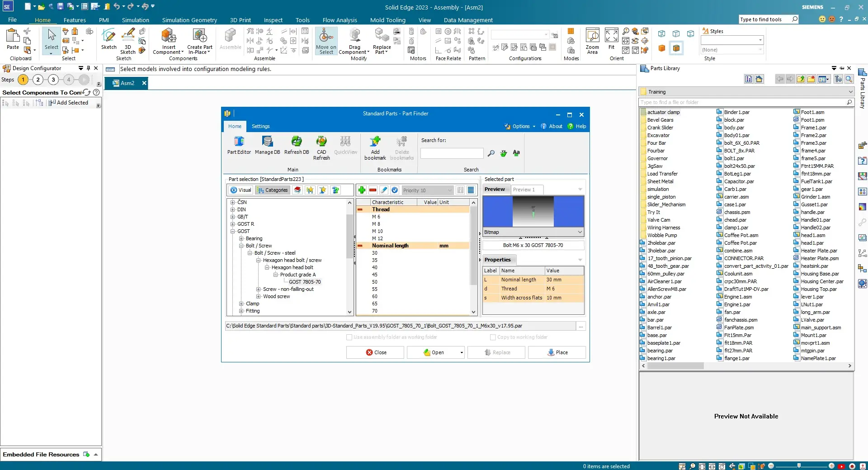
Task: Check the Copy to working folder box
Action: point(493,337)
